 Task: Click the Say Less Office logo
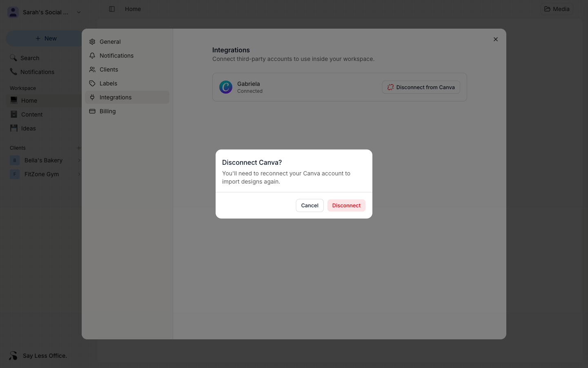13,356
